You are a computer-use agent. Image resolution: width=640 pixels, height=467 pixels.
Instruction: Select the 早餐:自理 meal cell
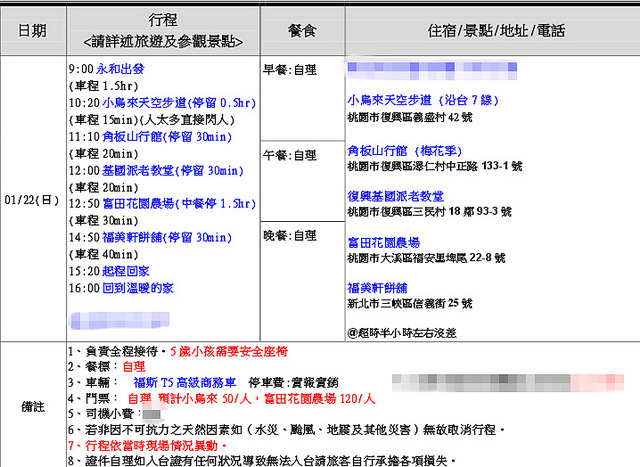[289, 71]
